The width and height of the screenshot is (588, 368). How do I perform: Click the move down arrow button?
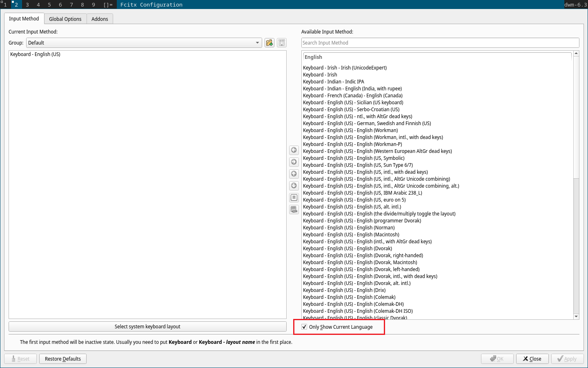(x=294, y=186)
